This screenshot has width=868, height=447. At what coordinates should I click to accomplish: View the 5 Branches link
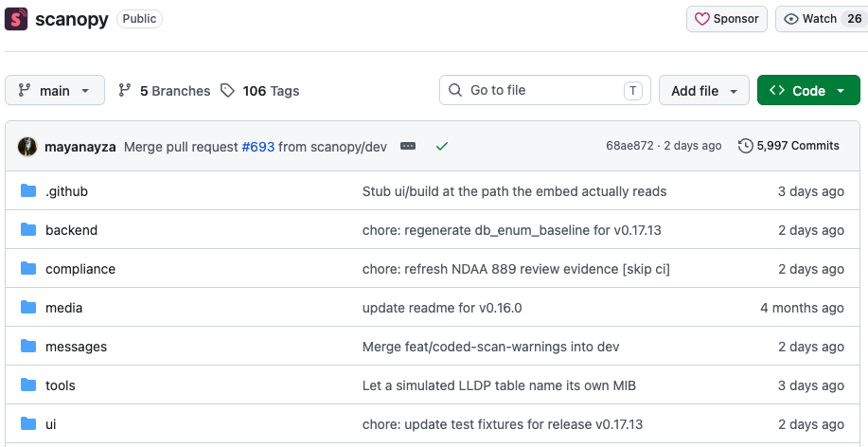point(165,91)
